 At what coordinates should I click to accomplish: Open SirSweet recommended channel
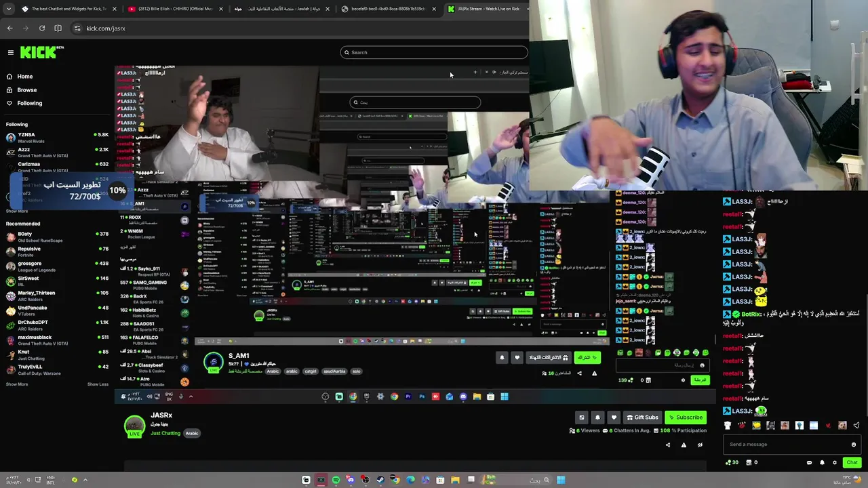coord(57,281)
